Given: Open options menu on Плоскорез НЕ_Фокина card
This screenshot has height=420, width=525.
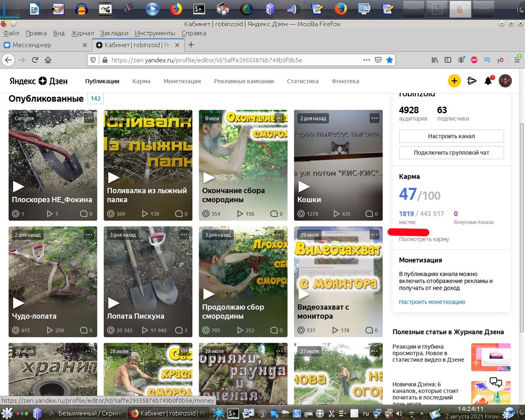Looking at the screenshot, I should [89, 118].
